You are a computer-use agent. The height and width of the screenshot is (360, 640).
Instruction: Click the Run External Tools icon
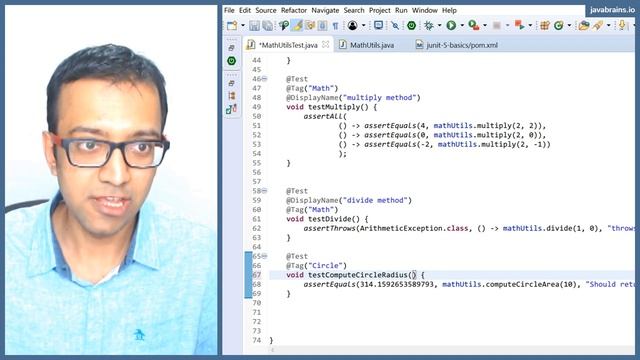520,26
